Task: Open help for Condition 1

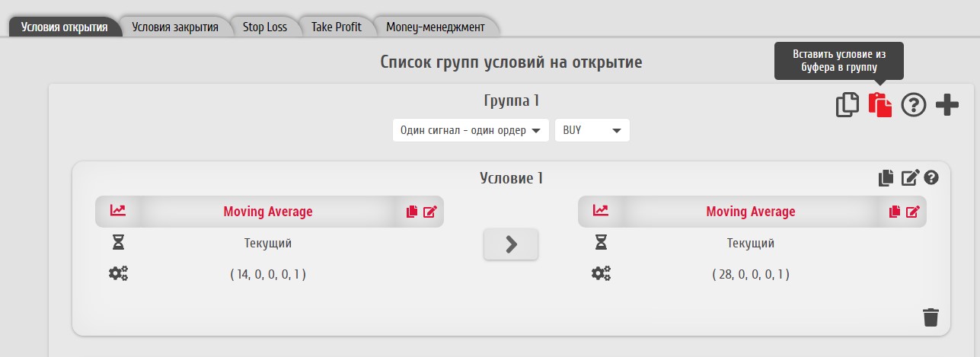Action: pyautogui.click(x=931, y=178)
